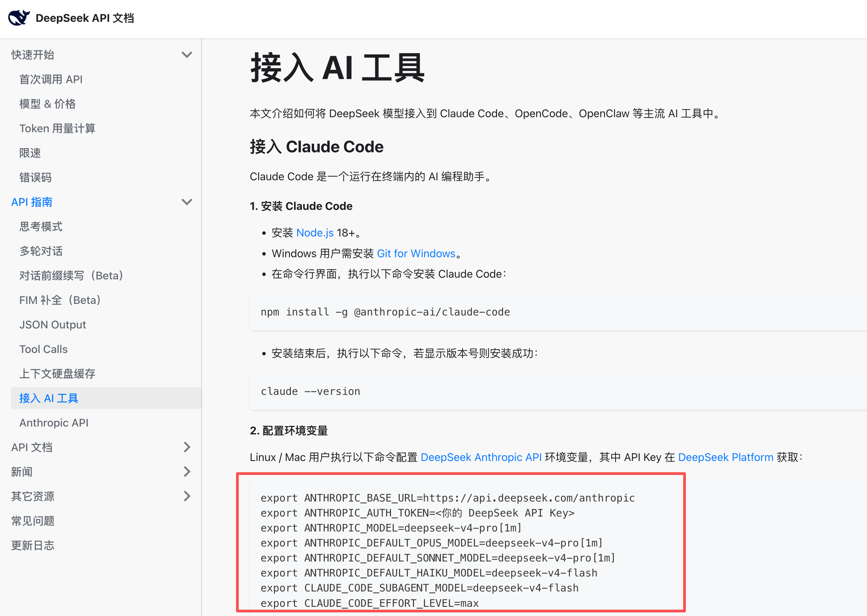Open the JSON Output guide
The width and height of the screenshot is (867, 616).
pyautogui.click(x=53, y=325)
